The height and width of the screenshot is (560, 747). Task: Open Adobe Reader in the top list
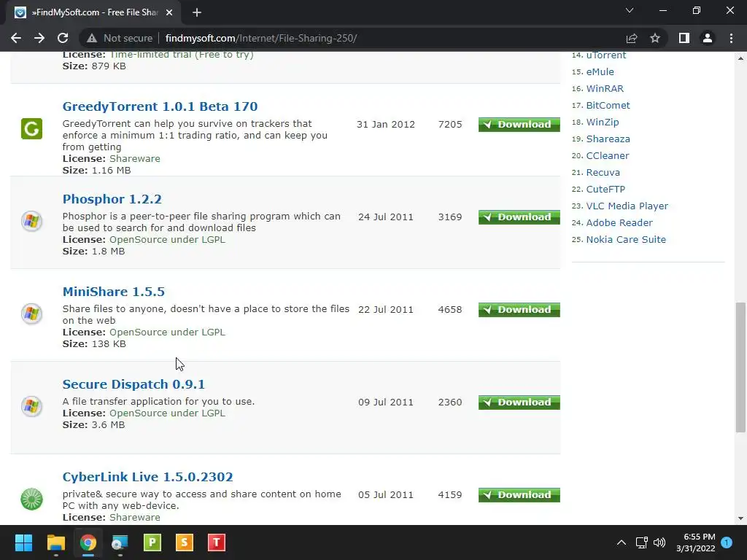(619, 223)
